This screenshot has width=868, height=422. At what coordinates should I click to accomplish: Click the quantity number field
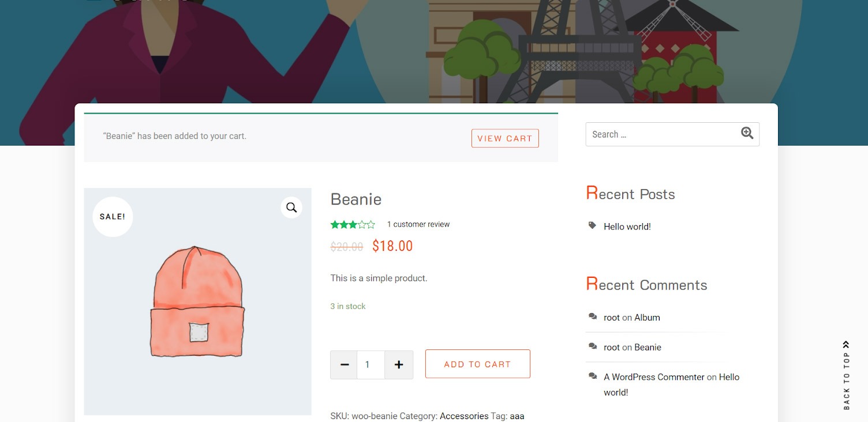pos(371,365)
